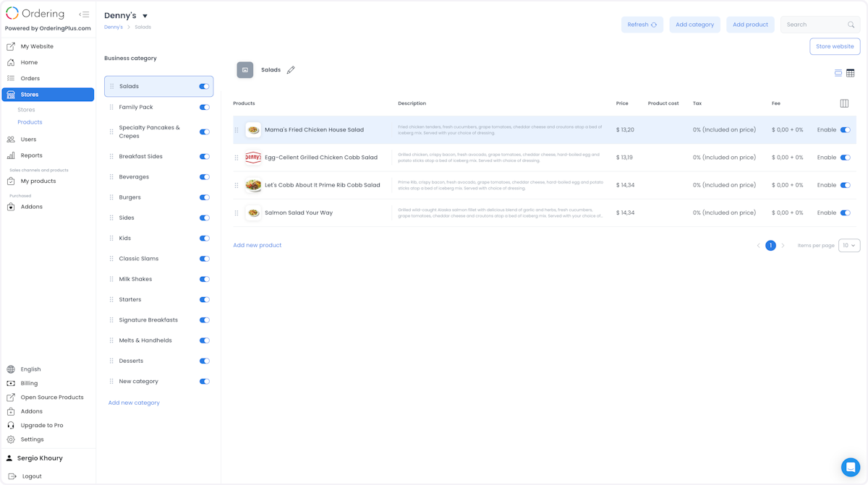The image size is (868, 485).
Task: Click the drag handle of Burgers category
Action: tap(111, 197)
